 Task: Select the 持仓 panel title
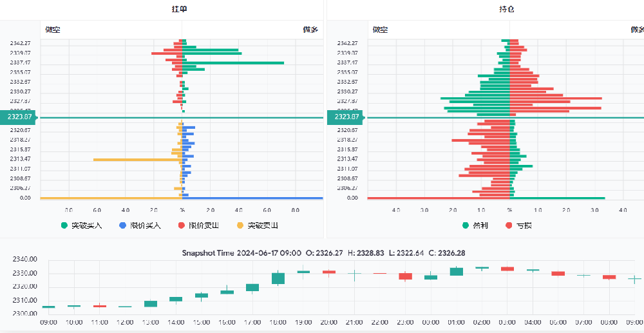pos(506,9)
